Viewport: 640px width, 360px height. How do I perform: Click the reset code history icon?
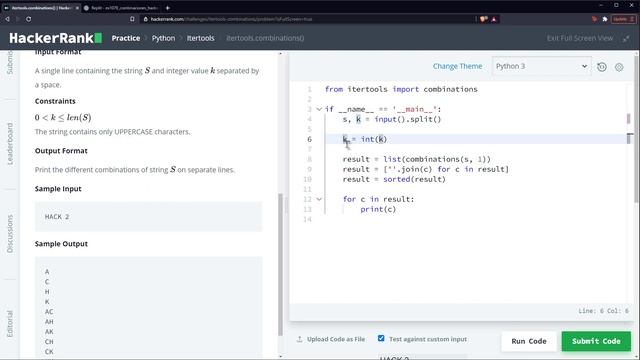point(602,67)
